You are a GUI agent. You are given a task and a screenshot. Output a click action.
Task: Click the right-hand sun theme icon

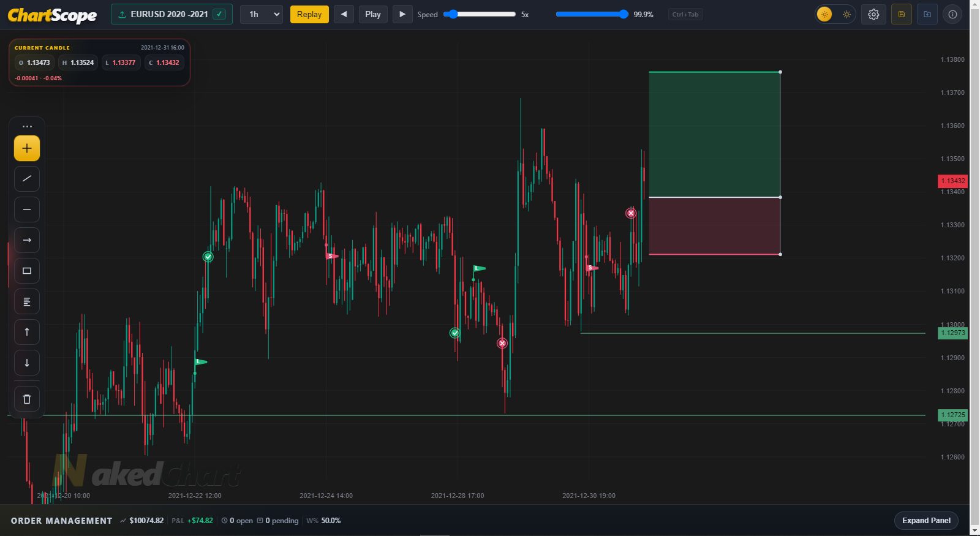tap(846, 14)
